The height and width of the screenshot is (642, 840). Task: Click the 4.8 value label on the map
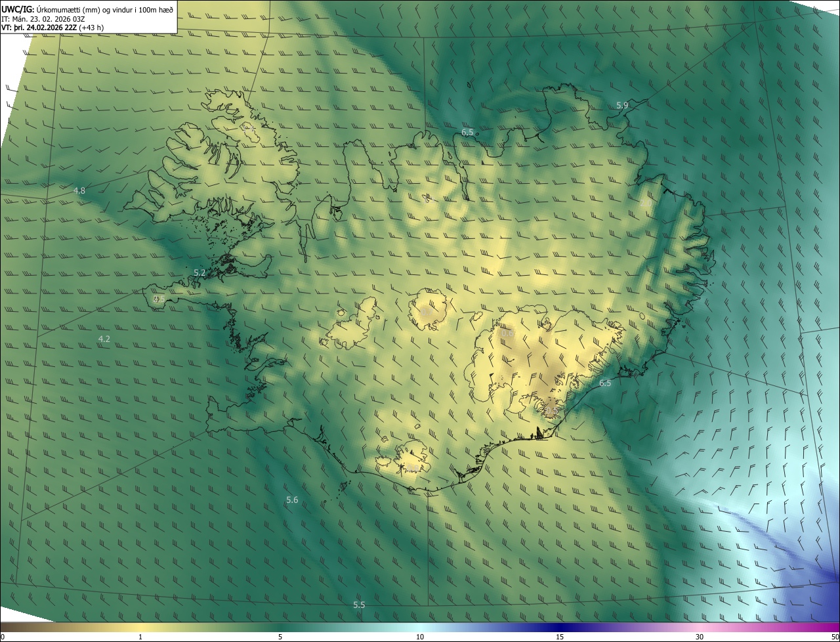pyautogui.click(x=79, y=191)
